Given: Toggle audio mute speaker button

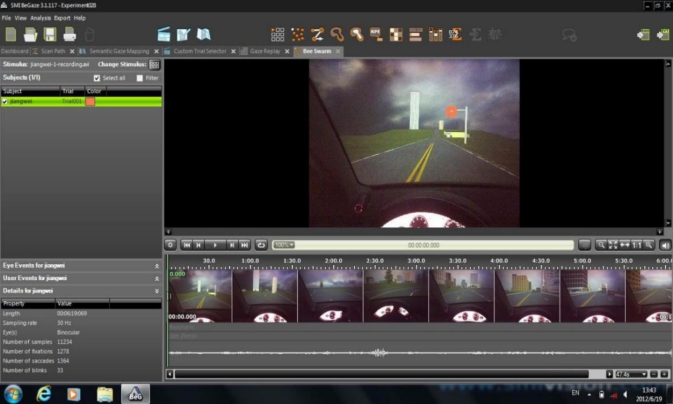Looking at the screenshot, I should click(665, 245).
